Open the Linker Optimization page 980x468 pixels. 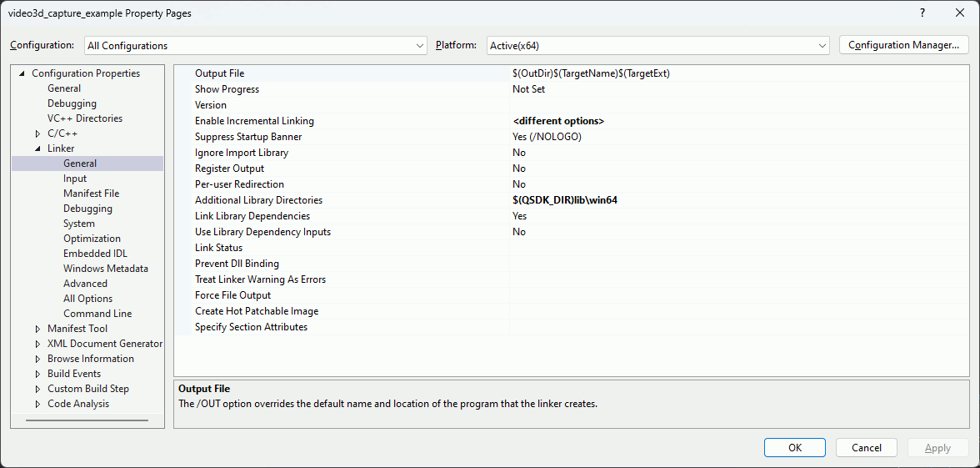[x=92, y=239]
